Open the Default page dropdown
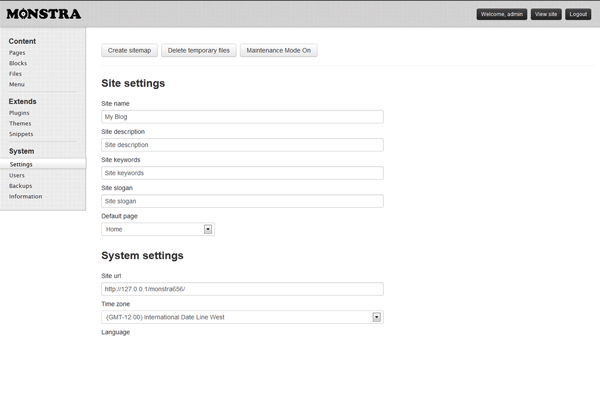The image size is (600, 400). (x=158, y=229)
